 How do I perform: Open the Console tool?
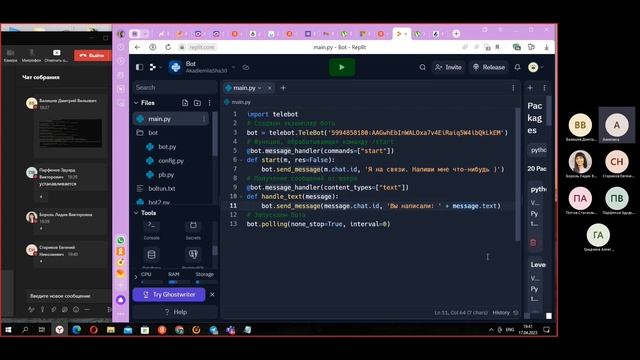pyautogui.click(x=151, y=230)
